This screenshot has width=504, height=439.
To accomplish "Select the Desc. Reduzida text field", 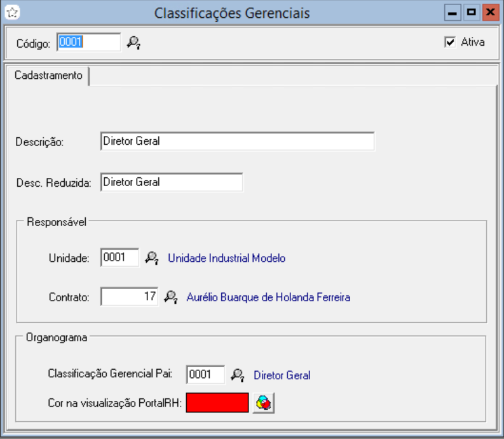I will (171, 182).
